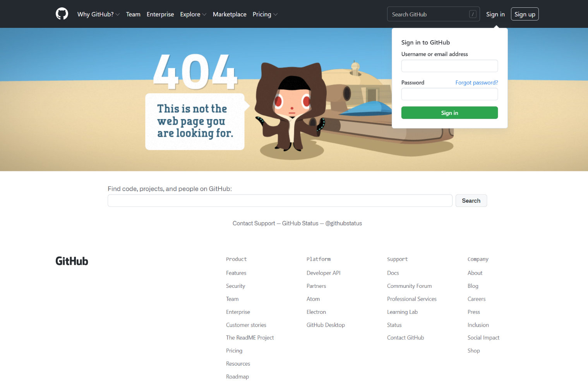588x390 pixels.
Task: Click the Product footer column heading
Action: pyautogui.click(x=236, y=259)
